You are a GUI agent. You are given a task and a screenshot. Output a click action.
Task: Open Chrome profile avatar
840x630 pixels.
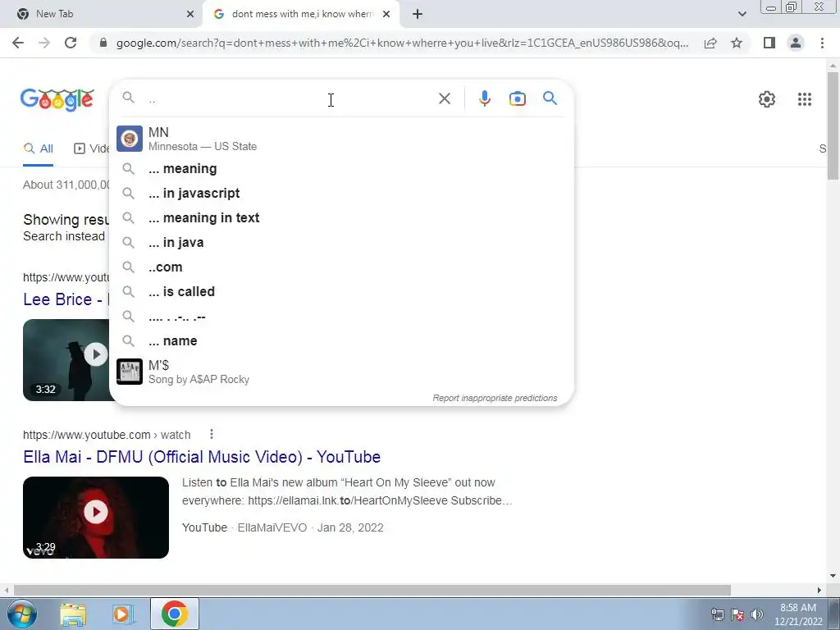796,43
